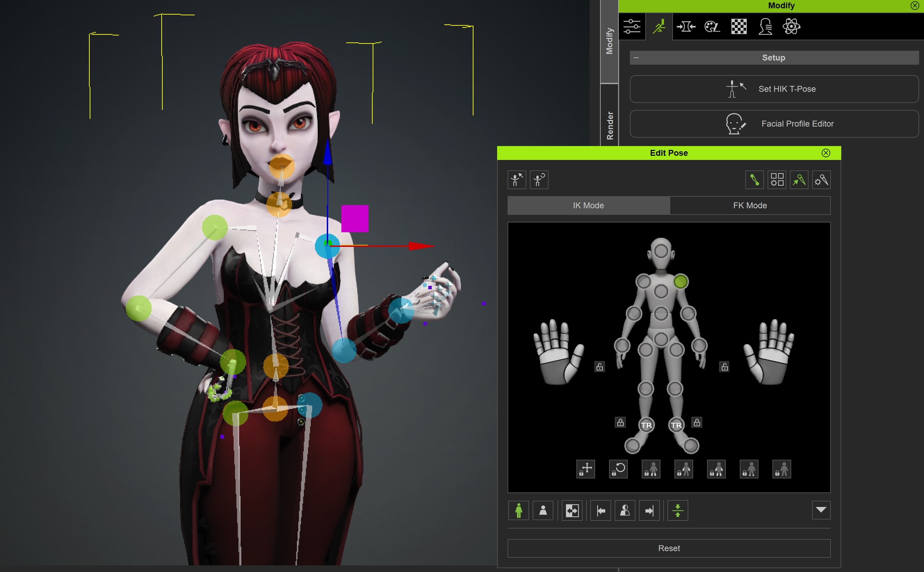Select the head joint on the dummy

(661, 251)
